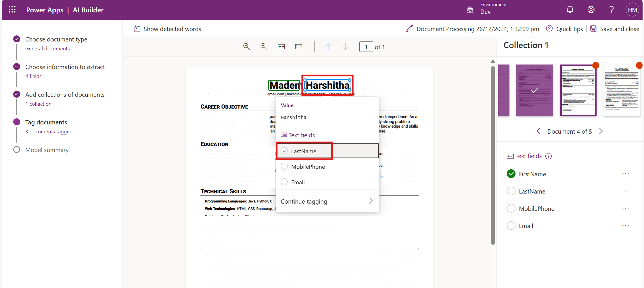Screen dimensions: 644x288
Task: Open more options for FirstName field
Action: click(x=625, y=174)
